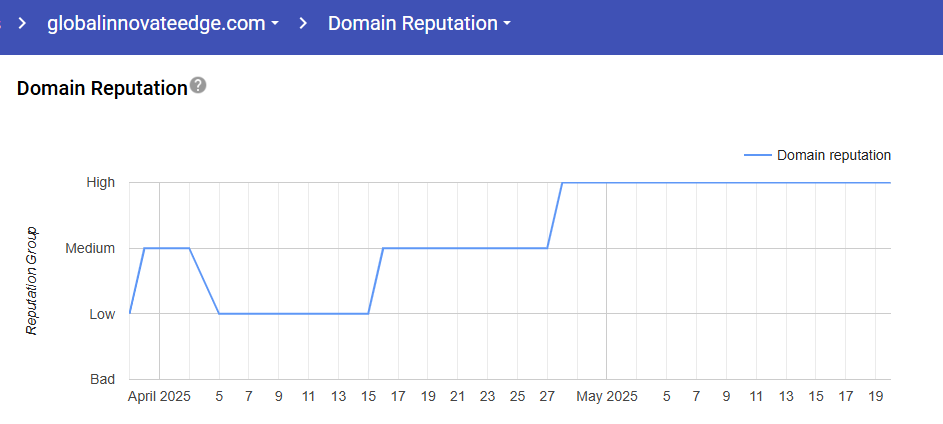Click the line's drop to Low at April 5
Screen dimensions: 943x424
tap(219, 314)
